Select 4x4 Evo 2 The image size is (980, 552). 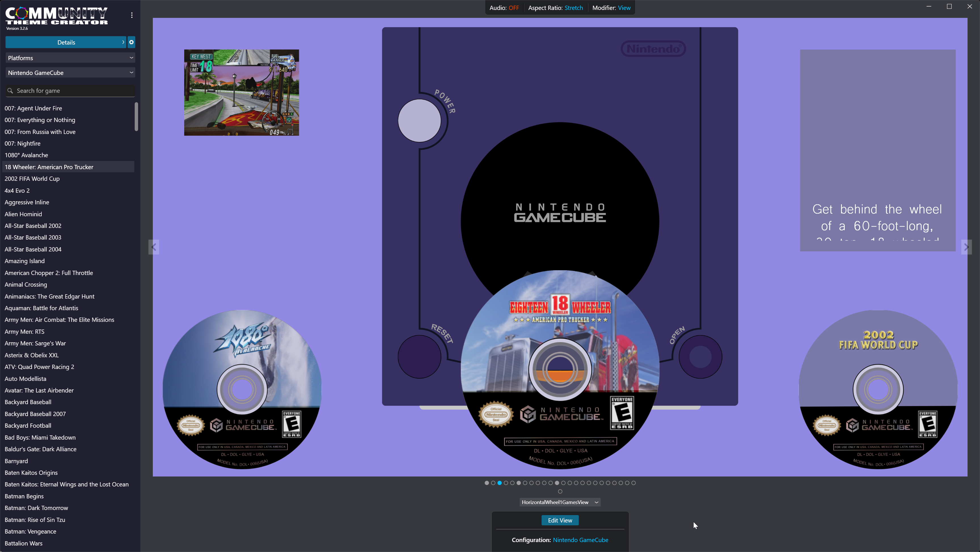pyautogui.click(x=17, y=190)
